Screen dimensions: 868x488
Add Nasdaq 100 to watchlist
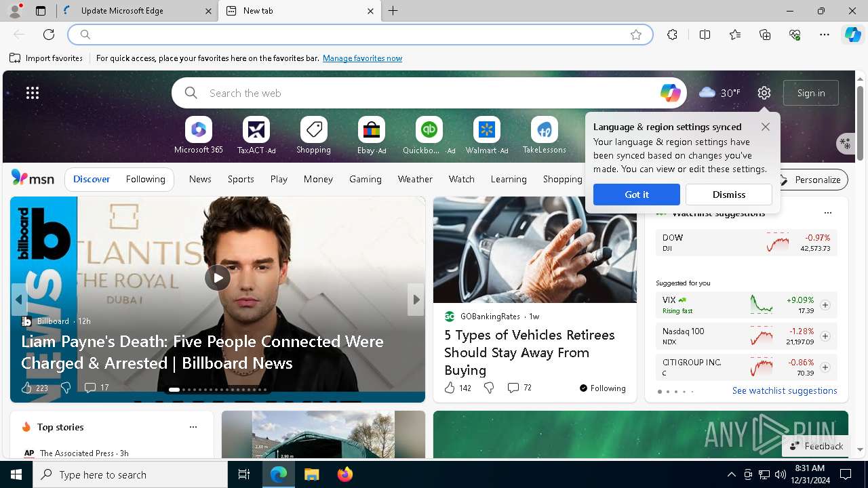(825, 336)
